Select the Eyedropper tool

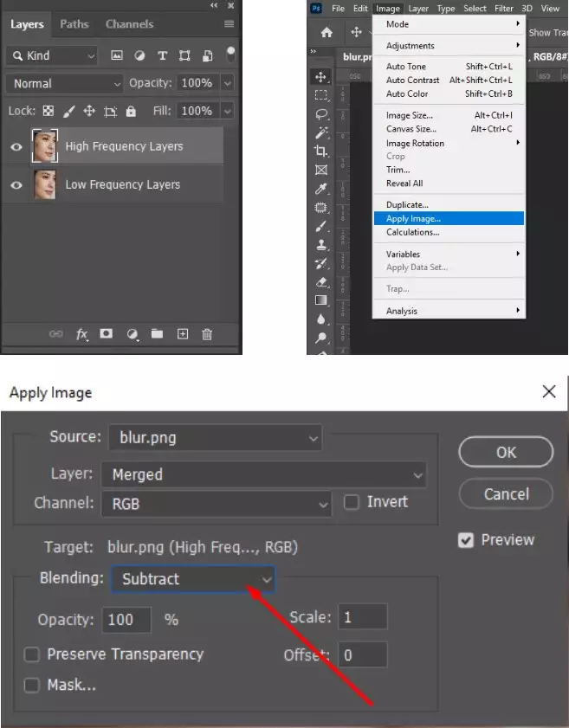[321, 189]
